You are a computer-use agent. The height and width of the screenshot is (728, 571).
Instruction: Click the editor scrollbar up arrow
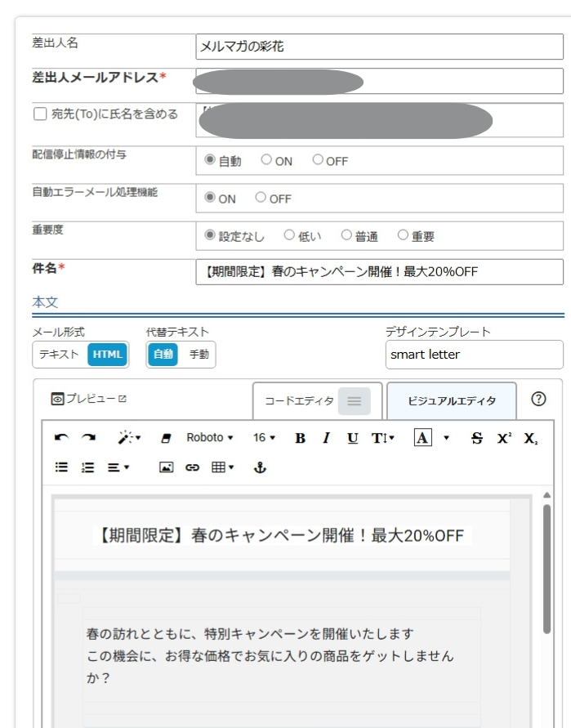[x=546, y=495]
